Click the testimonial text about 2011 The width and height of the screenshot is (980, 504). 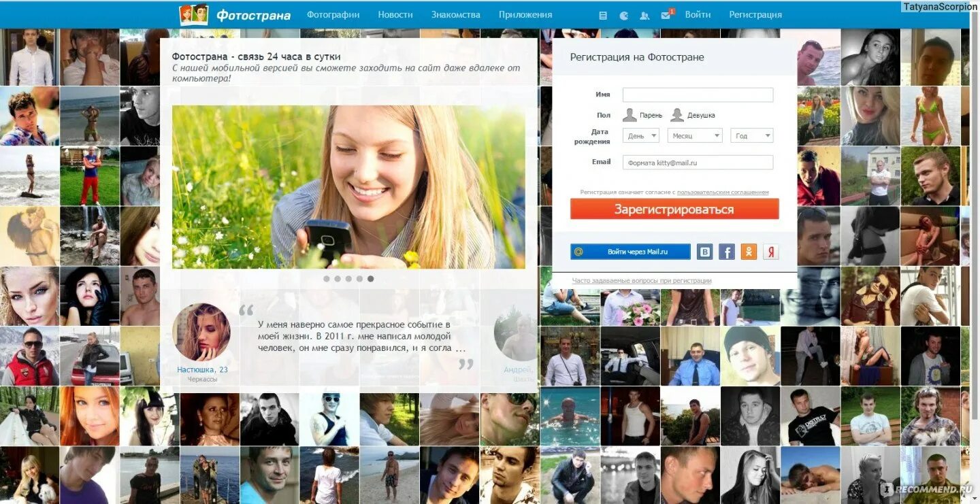362,336
